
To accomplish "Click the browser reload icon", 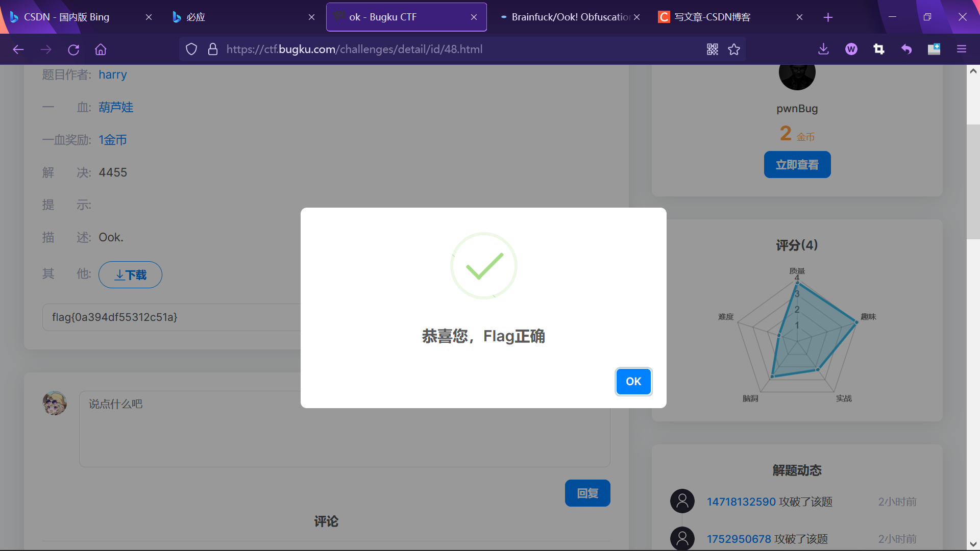I will coord(73,49).
